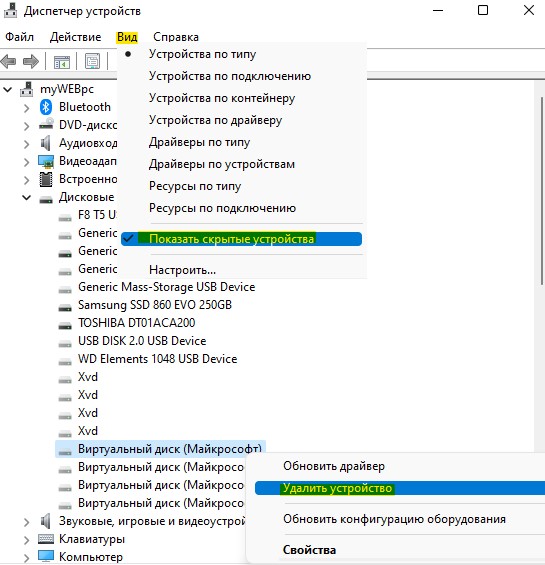
Task: Open the Справка menu
Action: click(176, 37)
